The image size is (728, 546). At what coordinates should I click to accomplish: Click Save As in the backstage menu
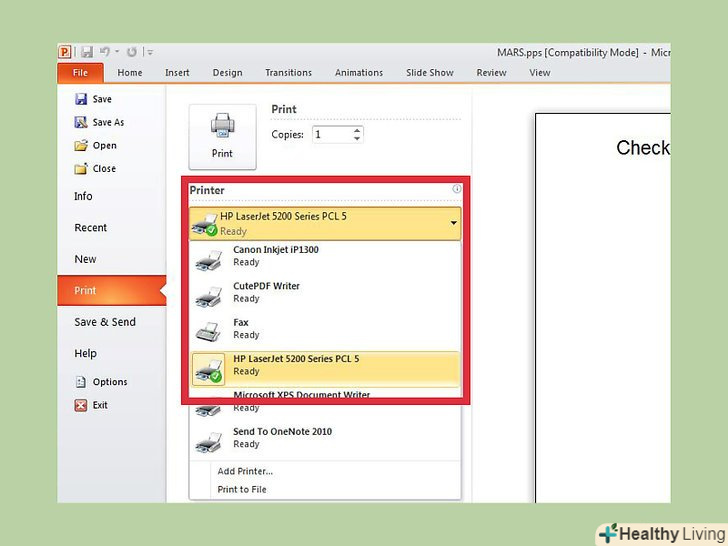coord(99,122)
